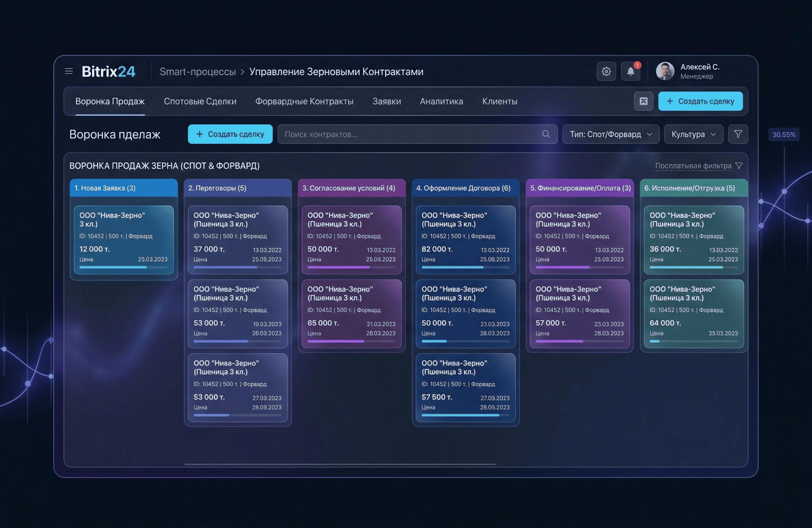This screenshot has width=812, height=528.
Task: Open notifications bell icon
Action: tap(630, 71)
